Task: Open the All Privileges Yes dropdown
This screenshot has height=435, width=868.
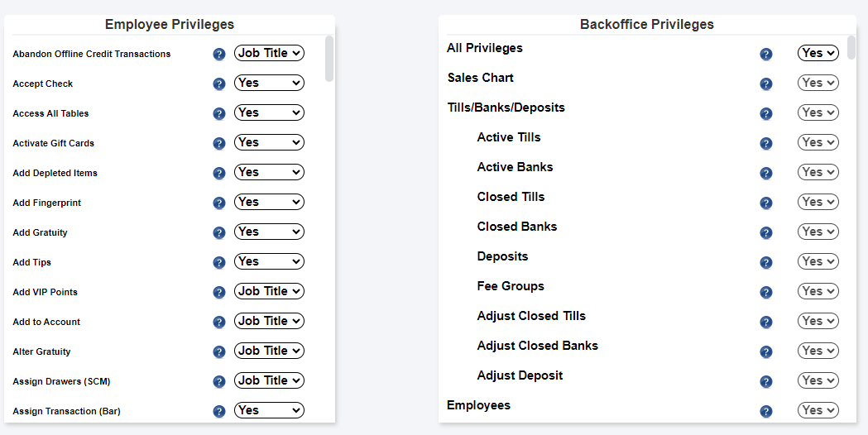Action: [x=818, y=53]
